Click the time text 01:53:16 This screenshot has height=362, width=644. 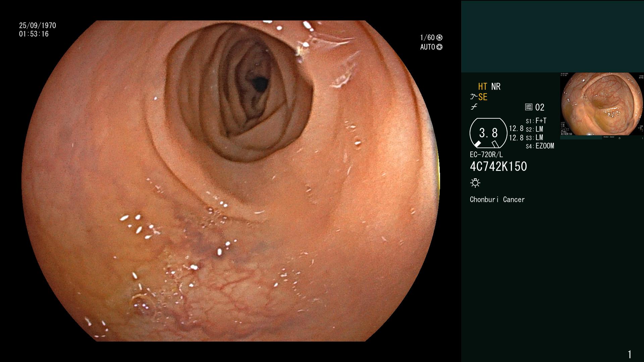coord(34,34)
